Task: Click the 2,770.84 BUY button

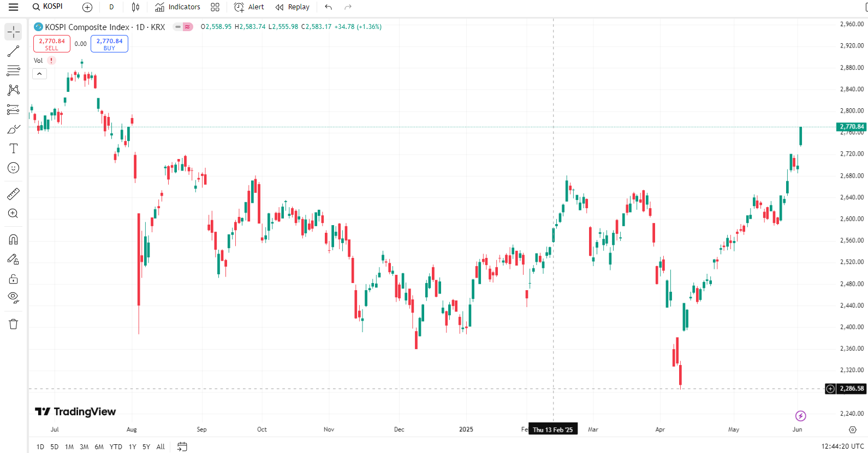Action: [x=109, y=44]
